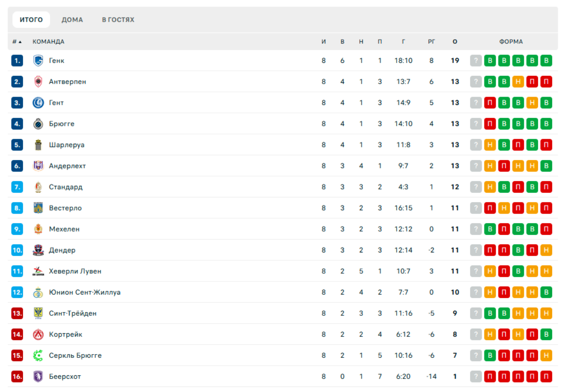Sort standings by РГ goal difference

point(431,42)
